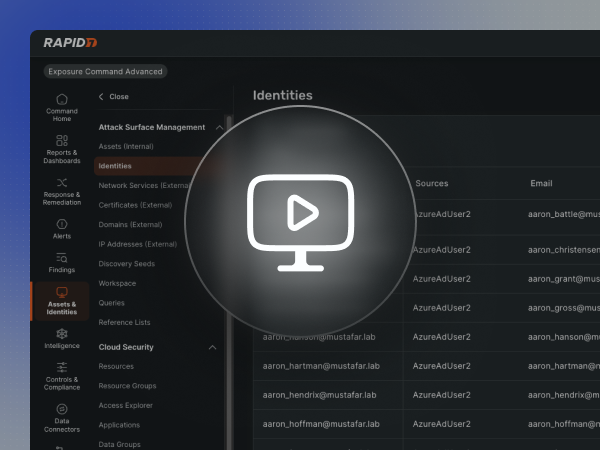Viewport: 600px width, 450px height.
Task: Play the video with center play button
Action: pos(299,213)
